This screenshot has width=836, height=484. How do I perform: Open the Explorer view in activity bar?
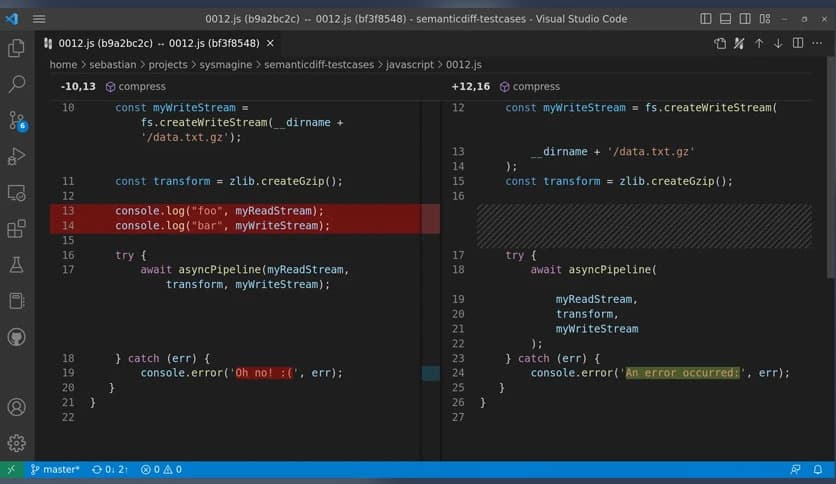click(16, 48)
